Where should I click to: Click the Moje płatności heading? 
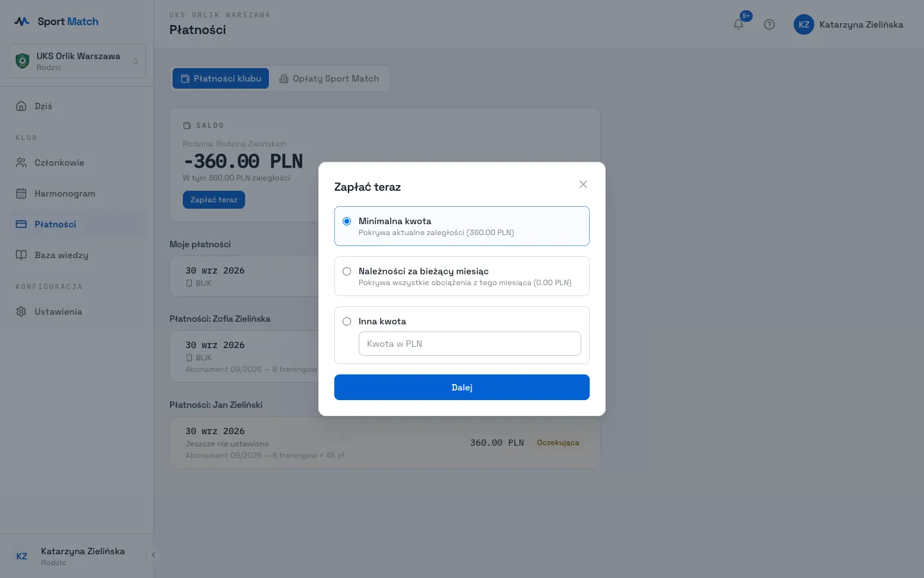(x=200, y=244)
